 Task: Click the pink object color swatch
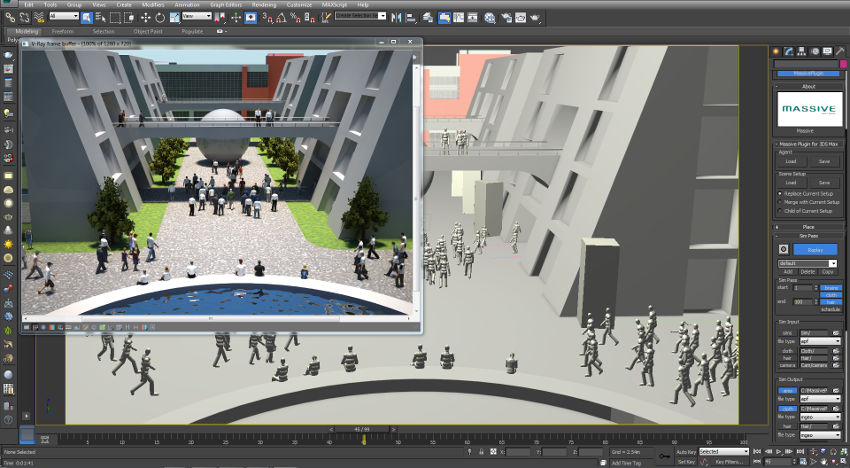coord(843,64)
